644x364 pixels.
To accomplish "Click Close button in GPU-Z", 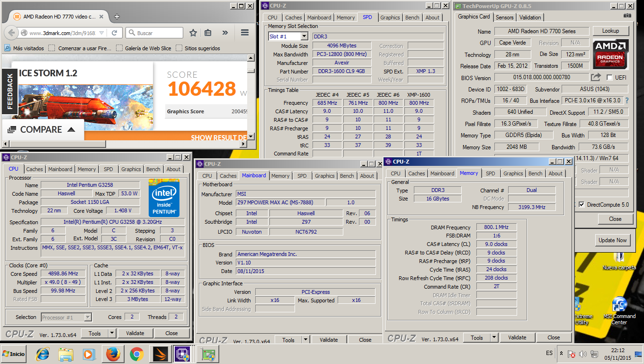I will coord(615,219).
